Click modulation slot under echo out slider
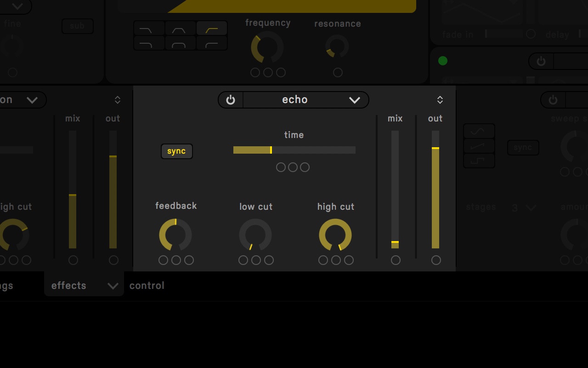Screen dimensions: 588x368 436,260
